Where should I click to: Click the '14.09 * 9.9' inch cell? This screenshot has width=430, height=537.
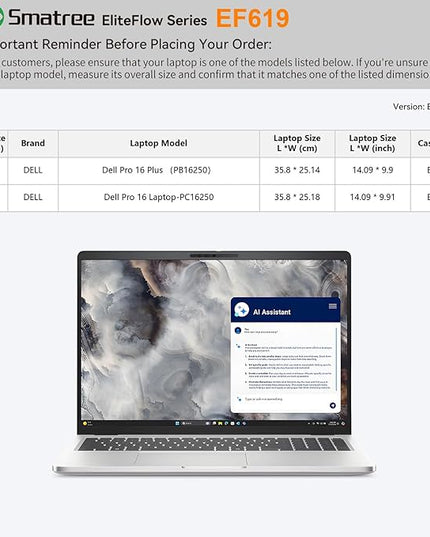pos(372,170)
